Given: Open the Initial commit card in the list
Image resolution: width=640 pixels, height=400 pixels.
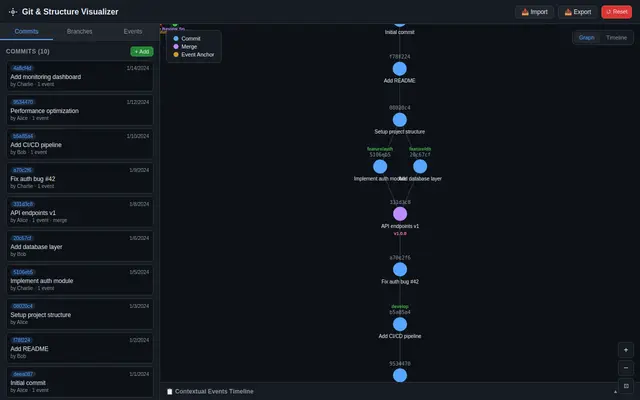Looking at the screenshot, I should click(80, 382).
